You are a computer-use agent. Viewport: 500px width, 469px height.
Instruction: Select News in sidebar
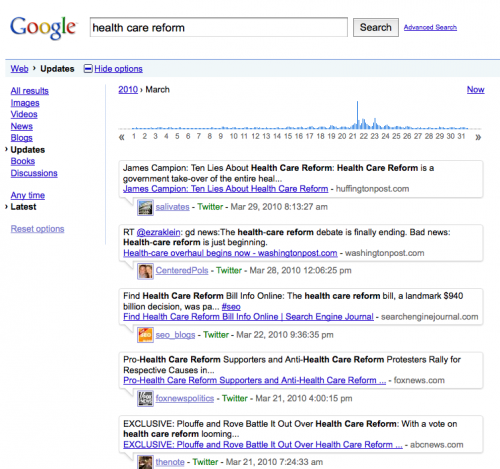[21, 126]
